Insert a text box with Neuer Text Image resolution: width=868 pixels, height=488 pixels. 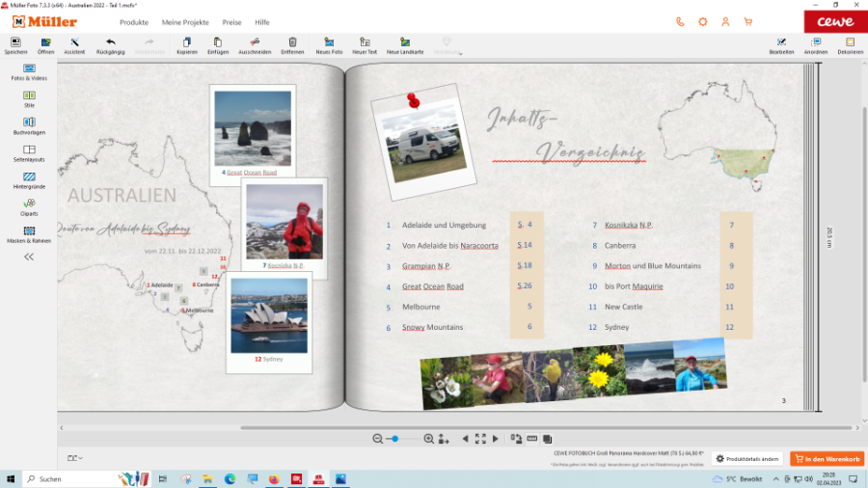pyautogui.click(x=365, y=42)
